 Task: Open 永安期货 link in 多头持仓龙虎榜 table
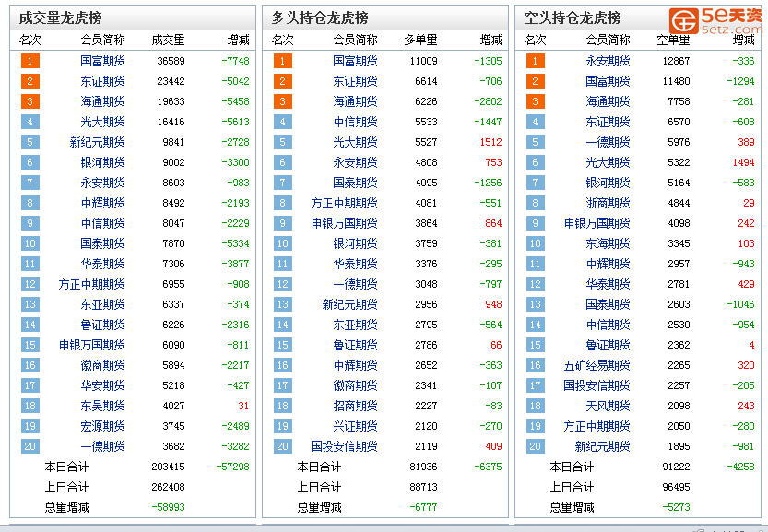click(x=355, y=162)
